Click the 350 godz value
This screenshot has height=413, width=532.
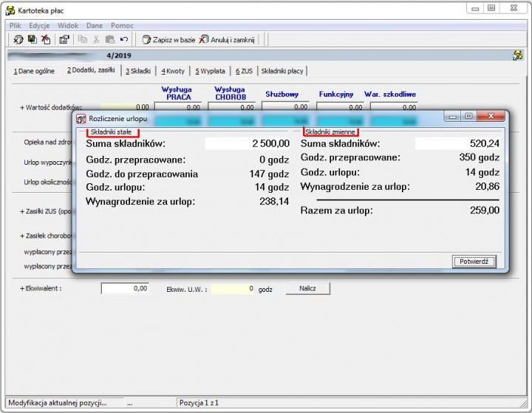click(x=480, y=157)
